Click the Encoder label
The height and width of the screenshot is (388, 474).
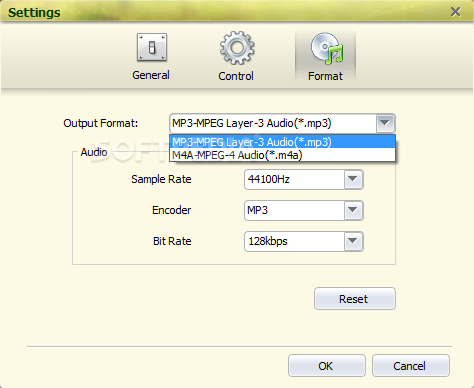(x=171, y=210)
